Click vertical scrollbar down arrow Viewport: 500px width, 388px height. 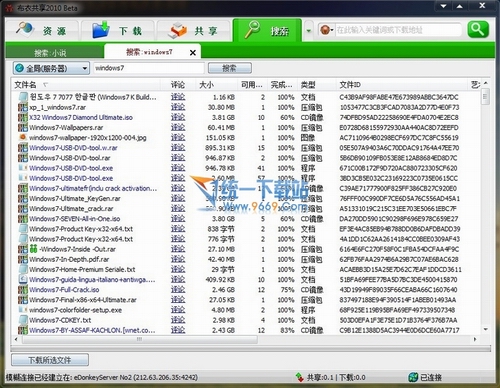point(486,330)
